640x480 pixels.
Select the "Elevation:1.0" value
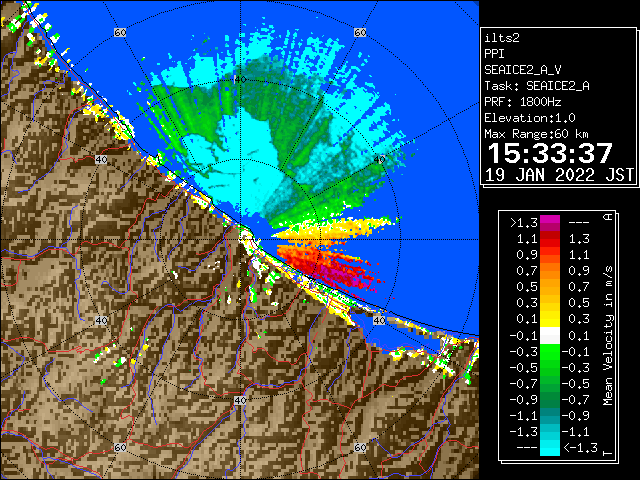[x=530, y=118]
